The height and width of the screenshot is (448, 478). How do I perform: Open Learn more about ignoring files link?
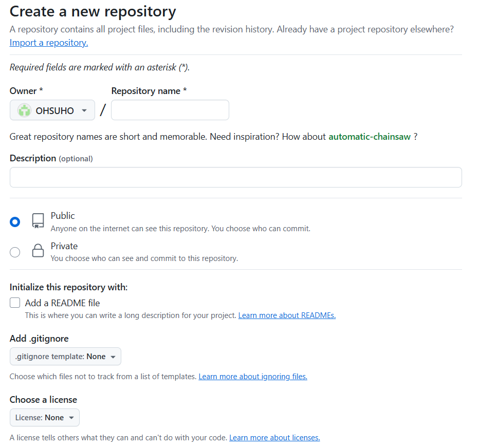(x=253, y=377)
